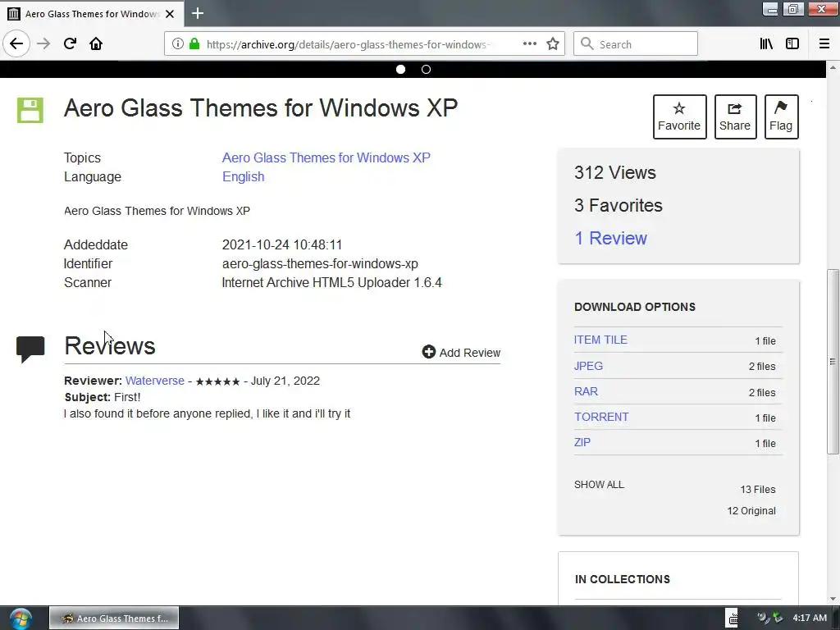Click the page title heading
This screenshot has height=630, width=840.
pyautogui.click(x=261, y=107)
